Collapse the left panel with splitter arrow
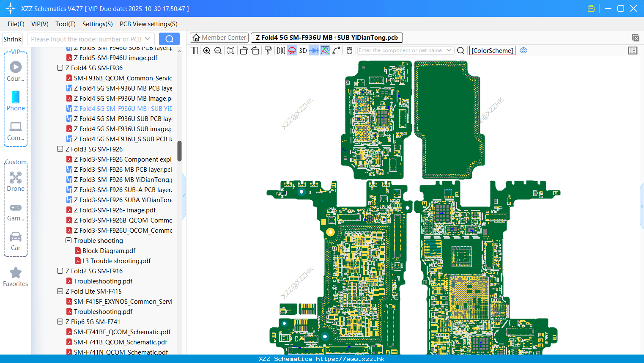The image size is (644, 363). [184, 196]
